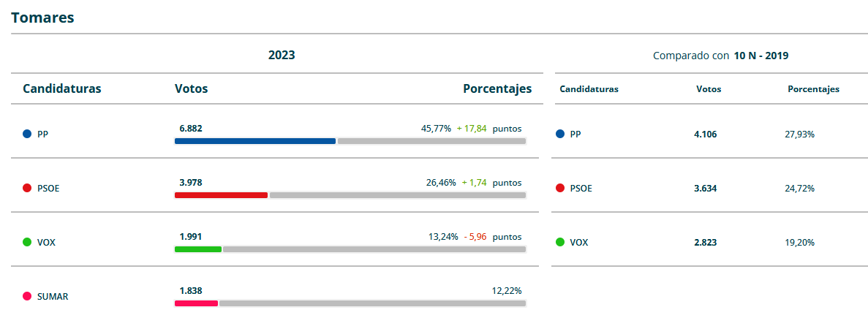
Task: Select the 2023 election year header
Action: 282,55
